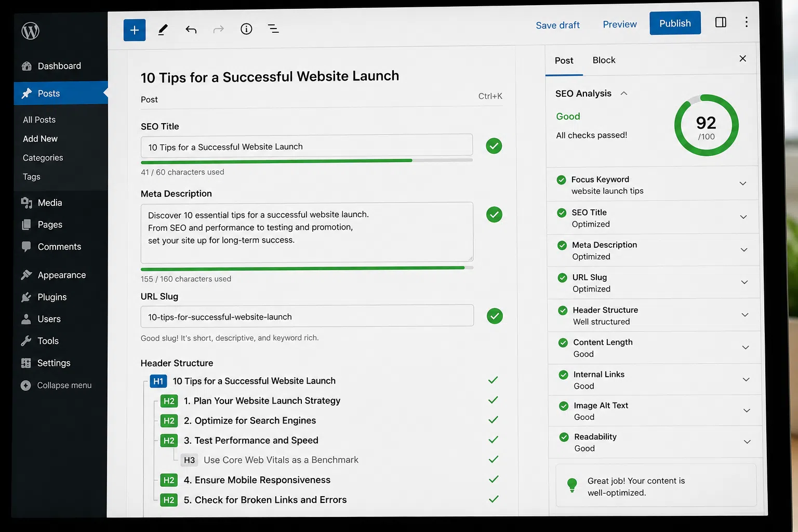Click the Collapse menu arrow icon
The image size is (798, 532).
click(25, 385)
